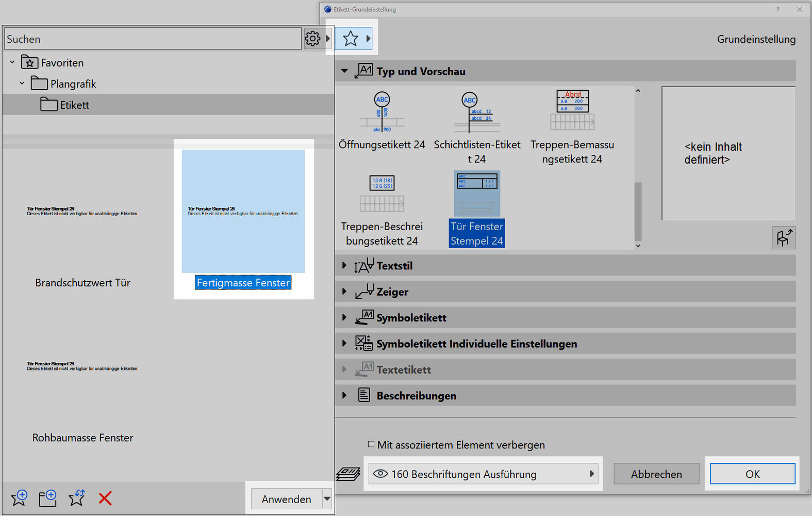Collapse the Typ und Vorschau panel
Image resolution: width=812 pixels, height=516 pixels.
point(344,71)
